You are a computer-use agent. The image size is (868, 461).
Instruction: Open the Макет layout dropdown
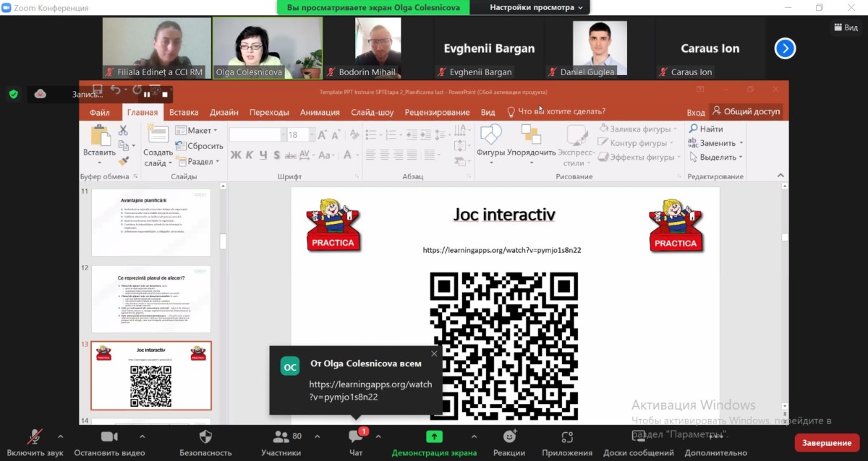pos(196,131)
